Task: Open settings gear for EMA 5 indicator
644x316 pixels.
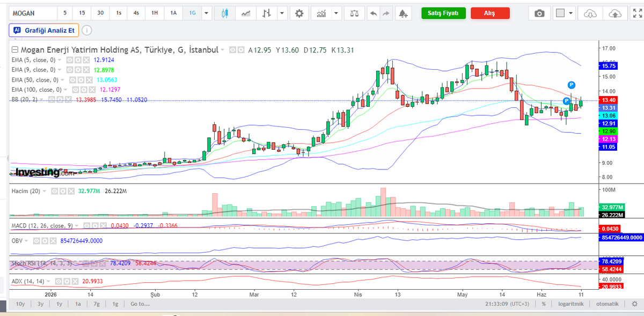Action: click(77, 60)
